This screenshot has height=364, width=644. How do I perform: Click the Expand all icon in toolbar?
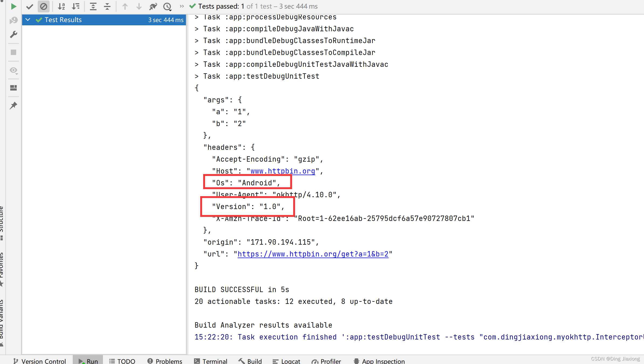[92, 6]
